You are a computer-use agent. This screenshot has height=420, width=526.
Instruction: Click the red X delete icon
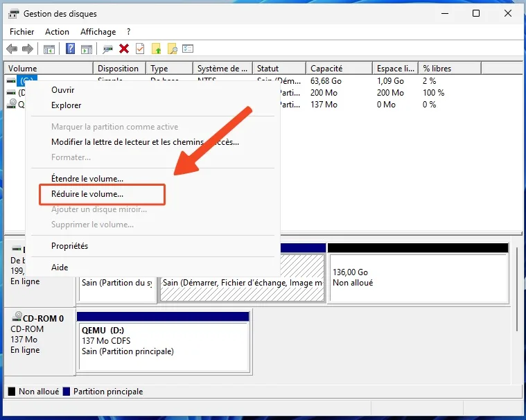124,49
